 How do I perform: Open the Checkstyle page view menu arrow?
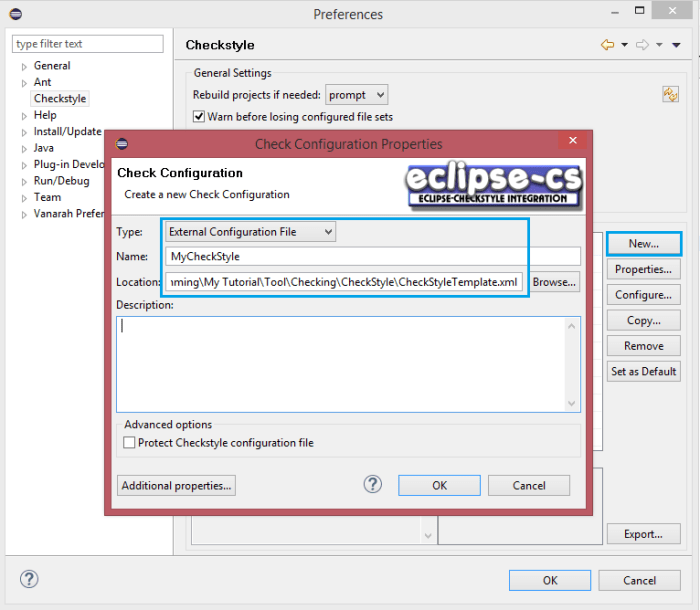click(676, 45)
